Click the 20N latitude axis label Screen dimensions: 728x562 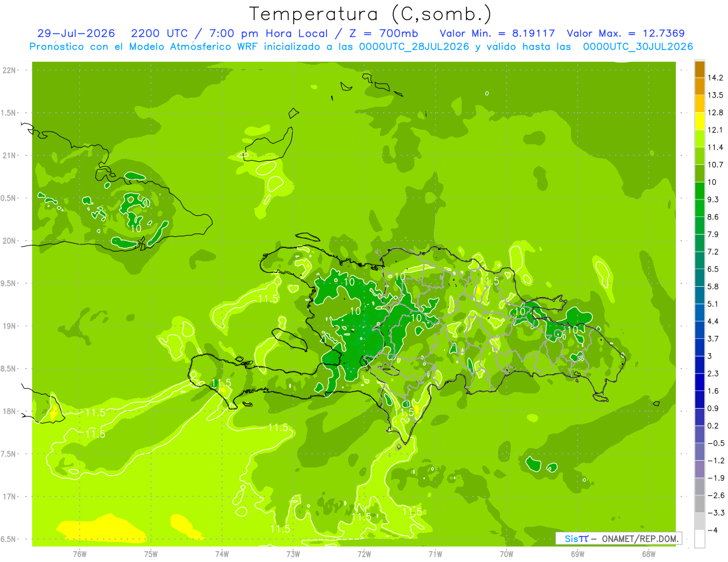[10, 241]
